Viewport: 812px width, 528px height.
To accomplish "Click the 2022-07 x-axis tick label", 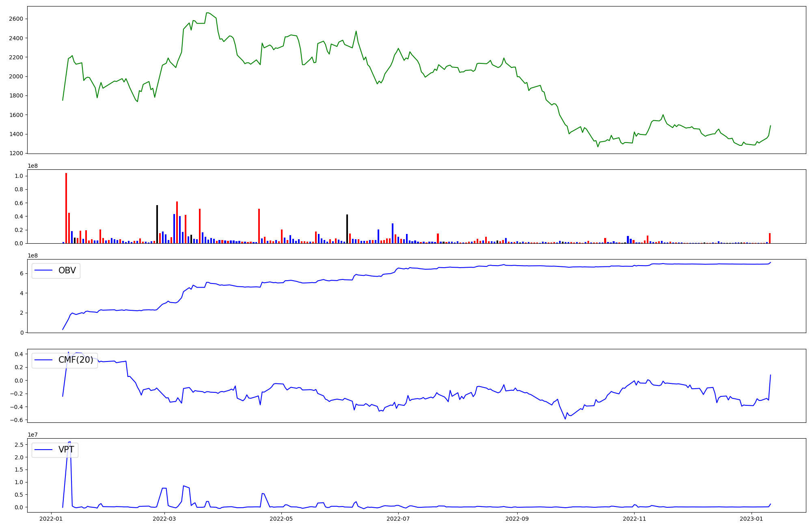I will coord(398,519).
